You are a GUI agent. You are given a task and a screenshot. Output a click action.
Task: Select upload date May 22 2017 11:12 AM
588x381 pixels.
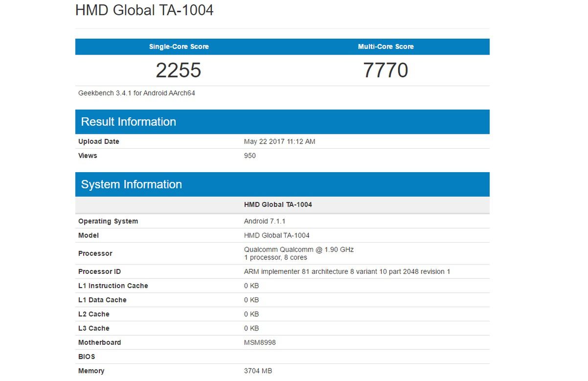pyautogui.click(x=280, y=141)
